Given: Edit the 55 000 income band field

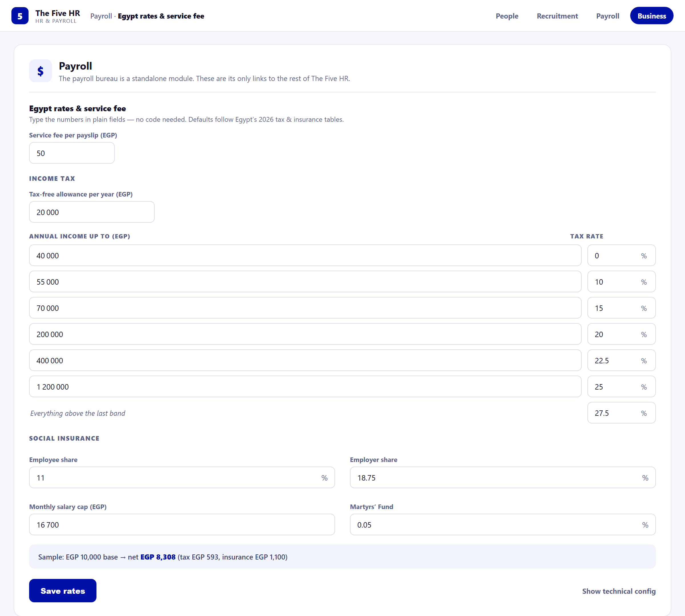Looking at the screenshot, I should 305,281.
